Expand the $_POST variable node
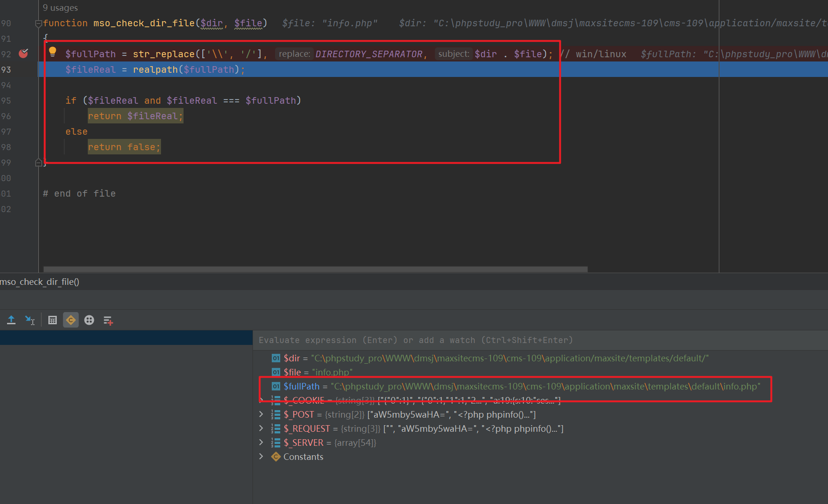Viewport: 828px width, 504px height. pyautogui.click(x=261, y=414)
